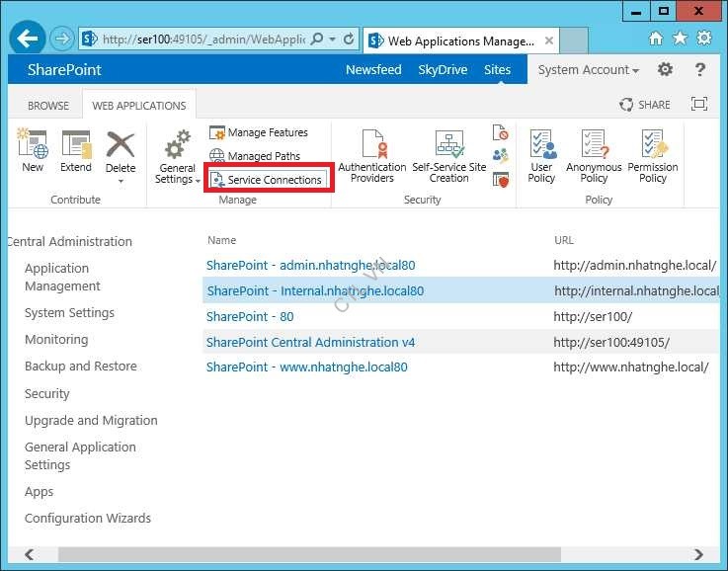
Task: Click the browser home icon
Action: pos(656,39)
